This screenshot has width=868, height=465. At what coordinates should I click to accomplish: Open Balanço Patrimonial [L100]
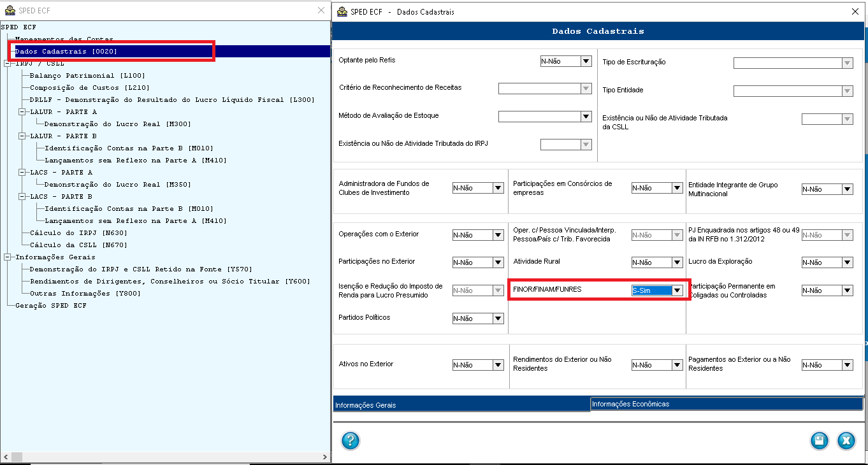(x=87, y=76)
